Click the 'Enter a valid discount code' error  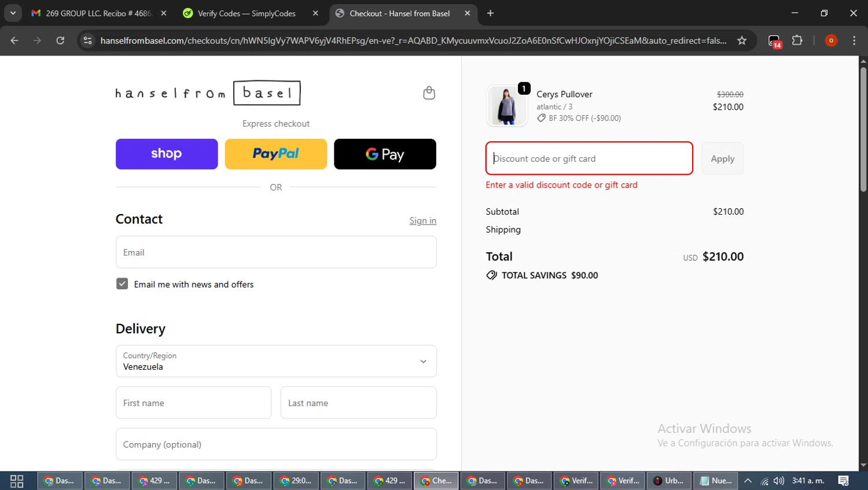tap(561, 185)
